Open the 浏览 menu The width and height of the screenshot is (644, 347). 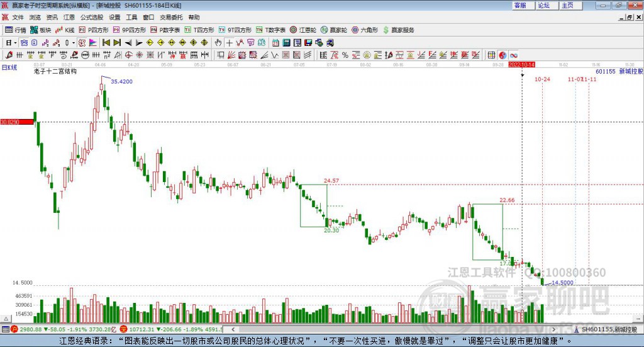click(x=35, y=17)
